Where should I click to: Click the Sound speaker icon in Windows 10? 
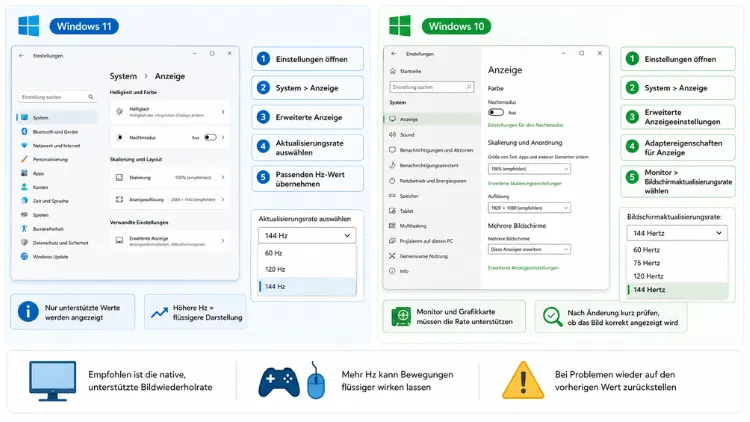[392, 134]
